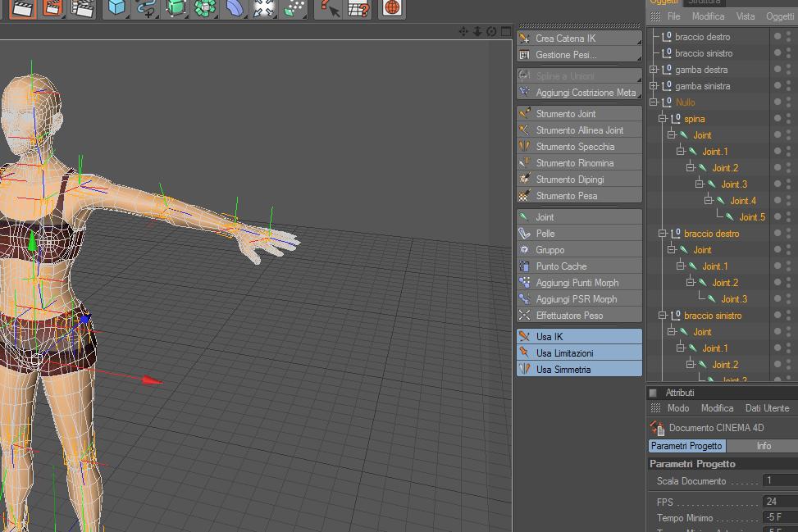The image size is (798, 532).
Task: Click the viewport rotate camera icon
Action: point(491,31)
